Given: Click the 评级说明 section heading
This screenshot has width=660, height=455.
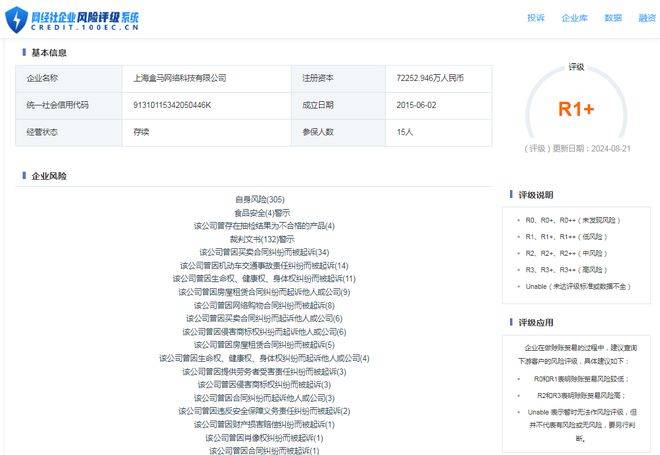Looking at the screenshot, I should pyautogui.click(x=535, y=195).
